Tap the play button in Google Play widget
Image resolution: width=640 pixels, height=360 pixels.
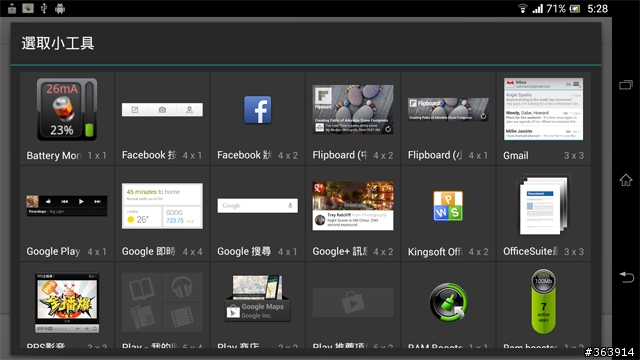tap(81, 201)
